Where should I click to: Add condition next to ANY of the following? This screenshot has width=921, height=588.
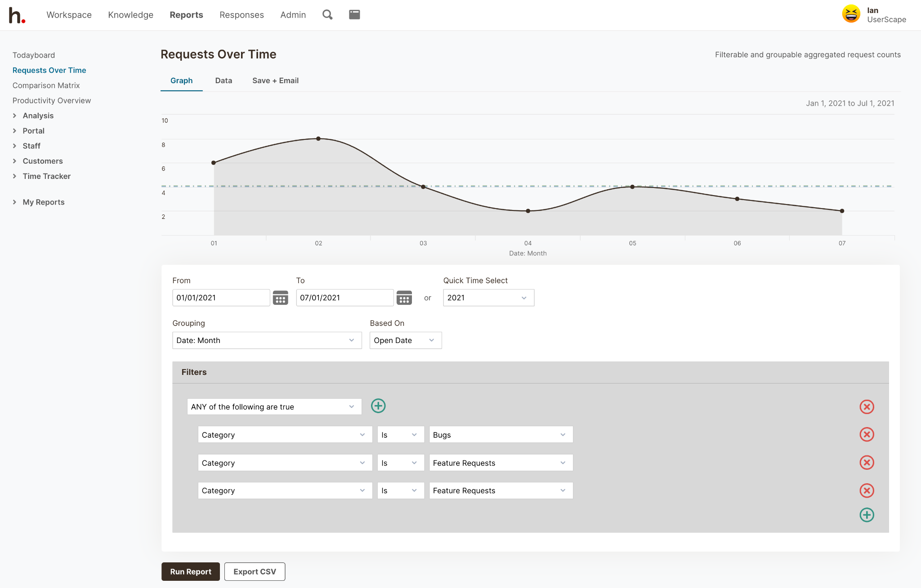point(378,406)
